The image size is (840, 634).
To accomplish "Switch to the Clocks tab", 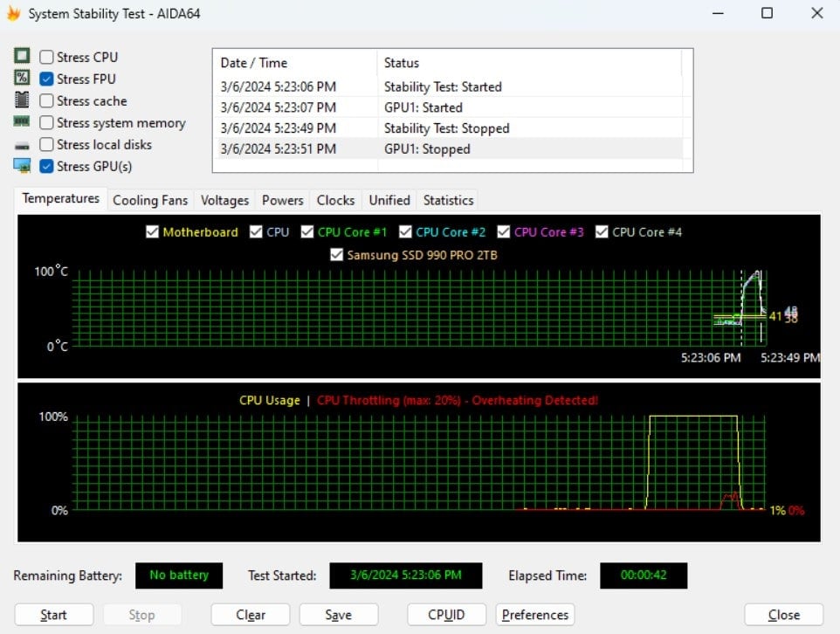I will 336,201.
